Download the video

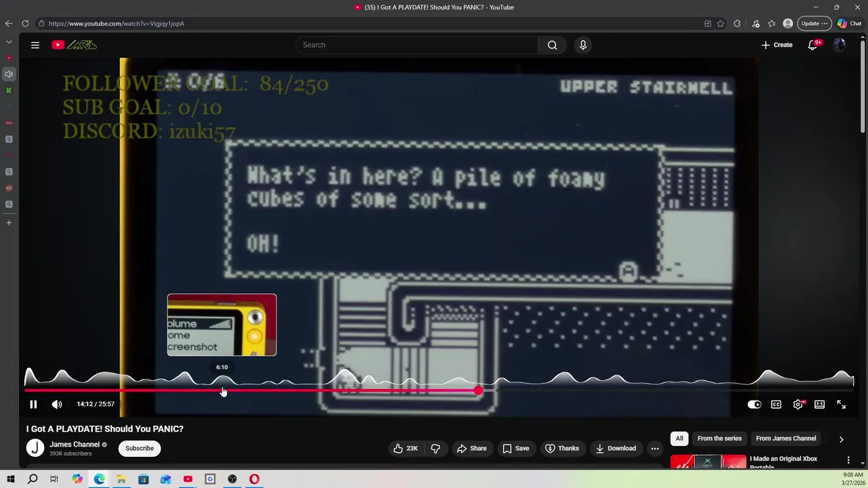(x=616, y=448)
